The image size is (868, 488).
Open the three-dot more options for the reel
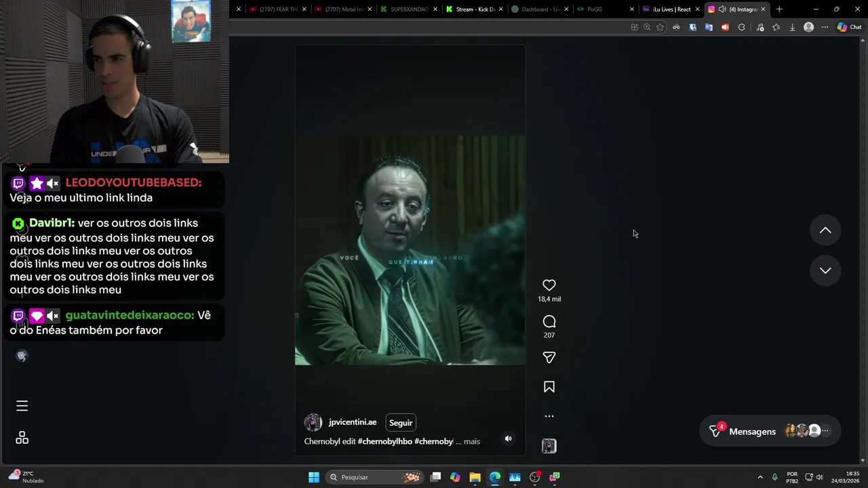(549, 416)
